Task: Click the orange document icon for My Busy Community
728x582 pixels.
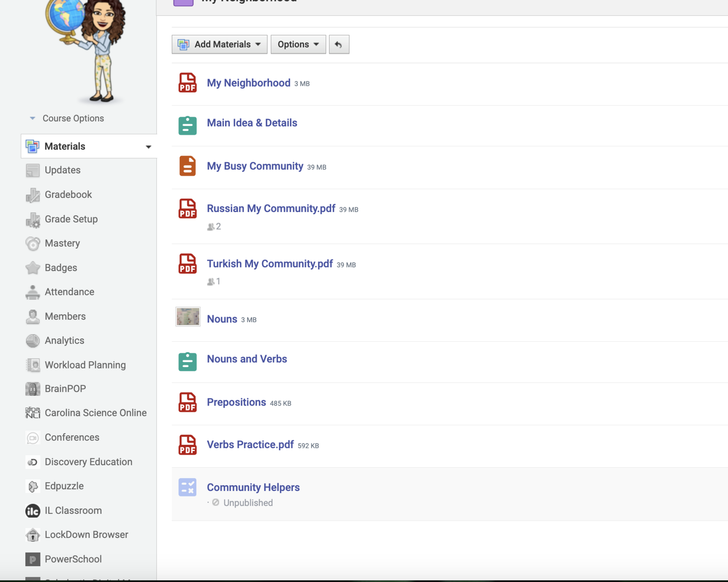Action: click(187, 166)
